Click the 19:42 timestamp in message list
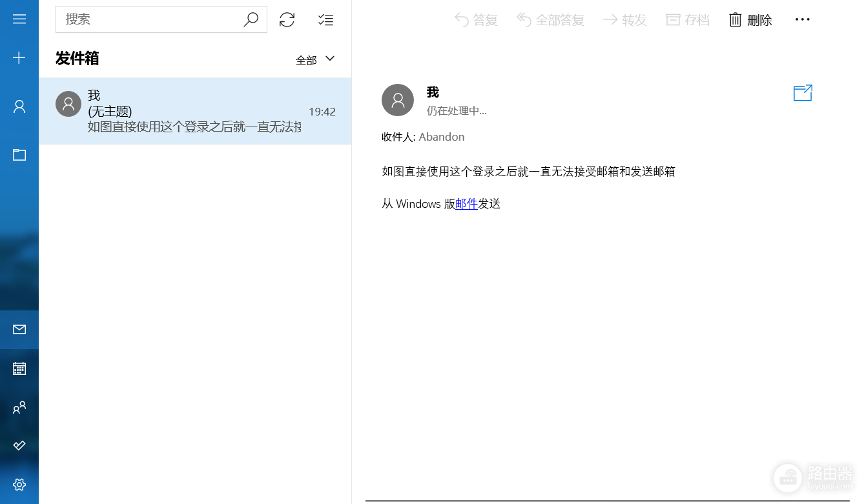The image size is (864, 504). (x=322, y=112)
